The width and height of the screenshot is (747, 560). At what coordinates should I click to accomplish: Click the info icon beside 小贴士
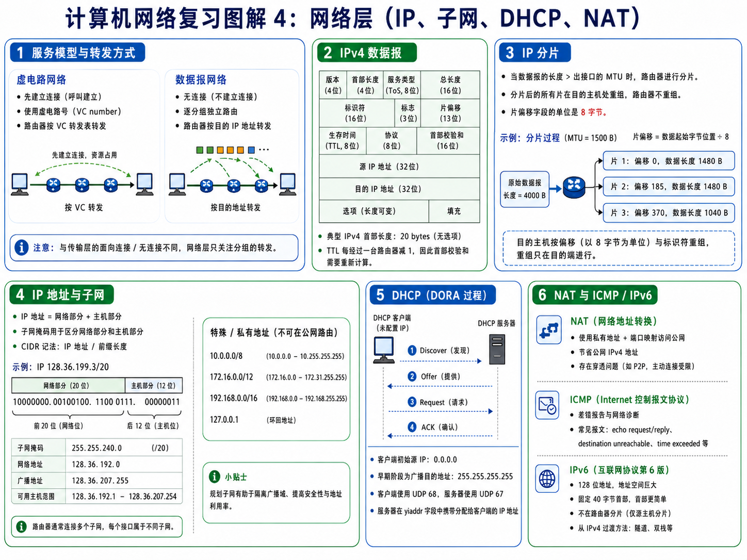click(214, 476)
